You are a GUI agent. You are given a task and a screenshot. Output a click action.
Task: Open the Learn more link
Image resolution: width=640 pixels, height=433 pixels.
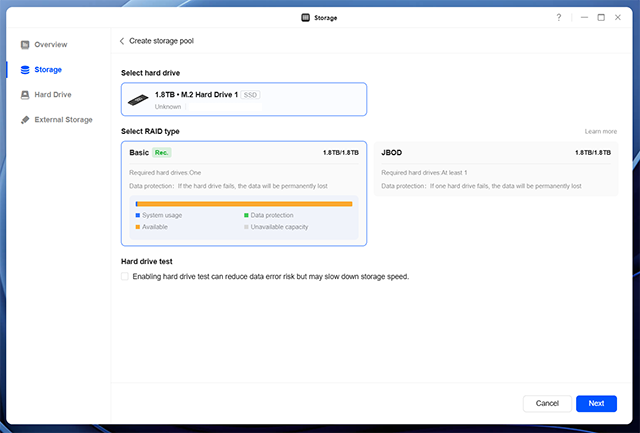(x=600, y=131)
